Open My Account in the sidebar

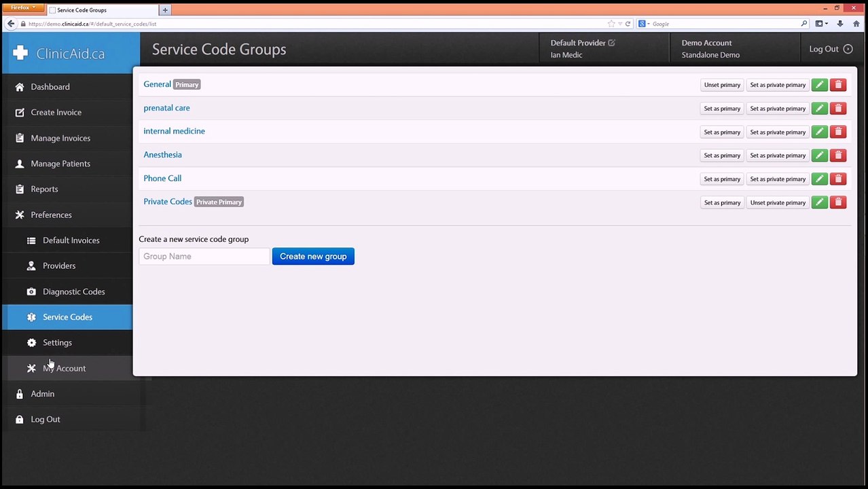(x=67, y=368)
